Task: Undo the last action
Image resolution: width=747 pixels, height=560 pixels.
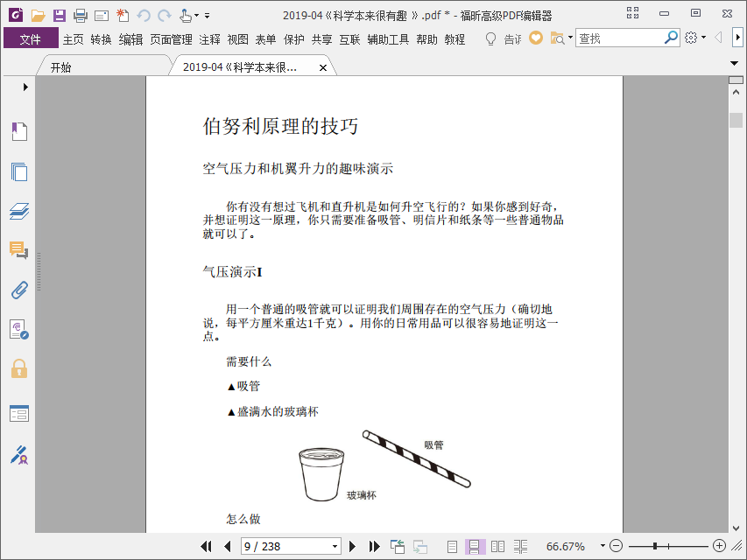Action: pyautogui.click(x=144, y=16)
